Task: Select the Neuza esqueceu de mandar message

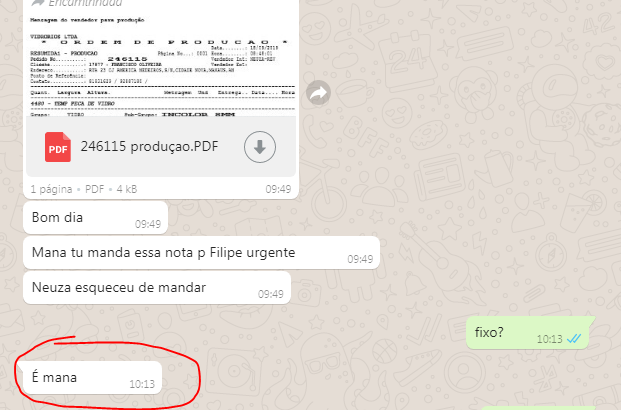Action: pyautogui.click(x=157, y=288)
